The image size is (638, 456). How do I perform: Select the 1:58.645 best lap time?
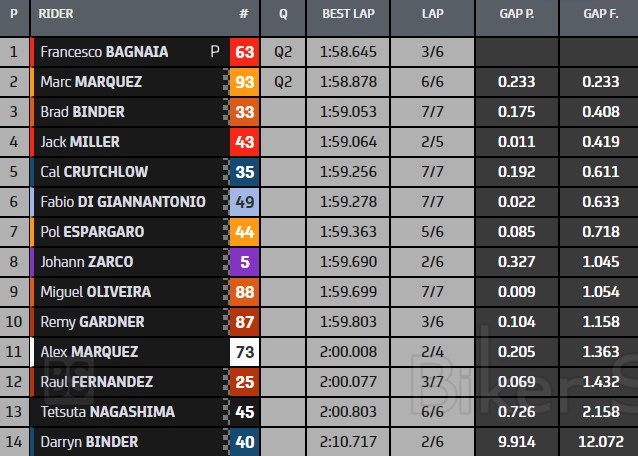pyautogui.click(x=350, y=52)
